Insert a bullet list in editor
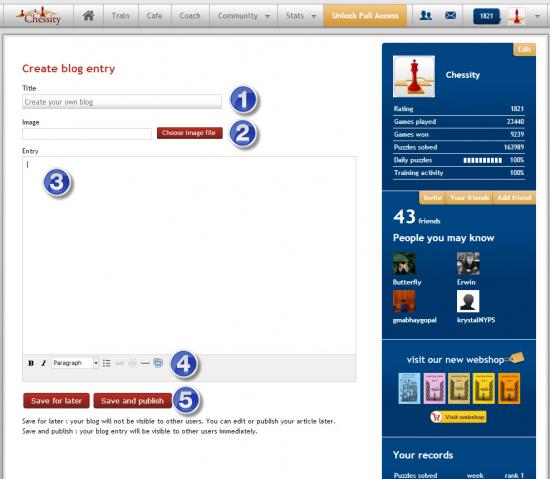This screenshot has width=550, height=479. click(x=107, y=363)
